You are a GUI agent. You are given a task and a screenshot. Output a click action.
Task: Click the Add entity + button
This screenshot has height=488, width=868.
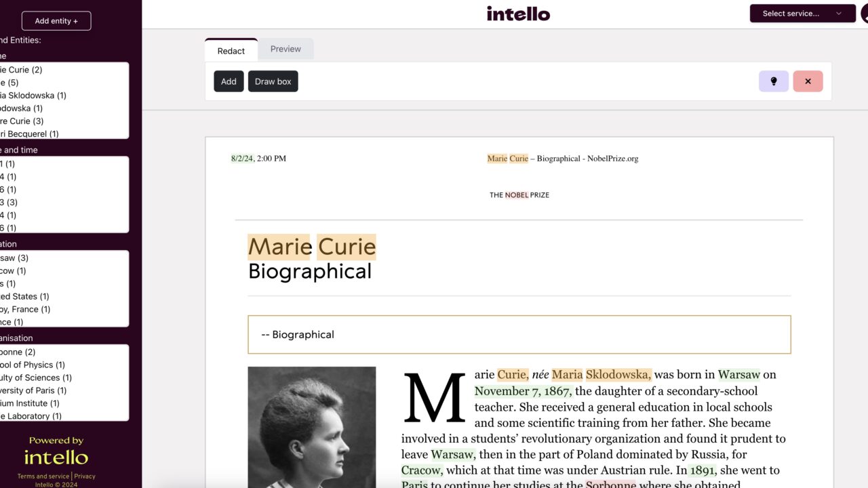56,21
